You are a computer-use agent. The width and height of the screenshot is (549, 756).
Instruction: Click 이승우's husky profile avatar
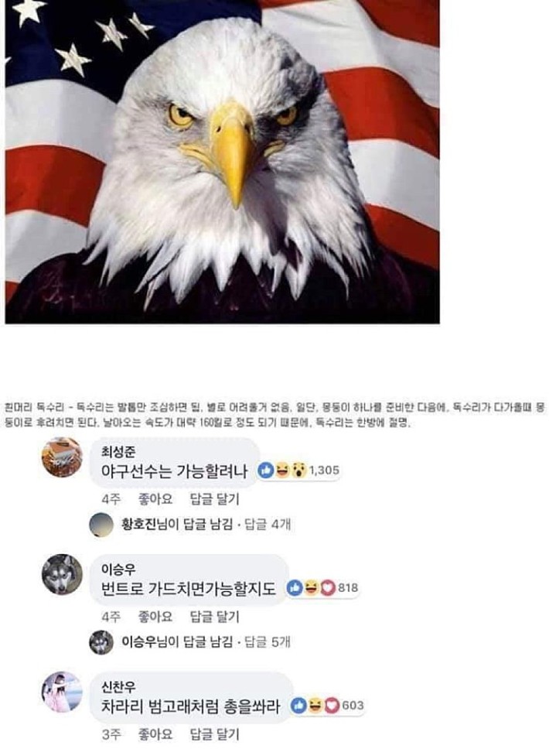[62, 574]
